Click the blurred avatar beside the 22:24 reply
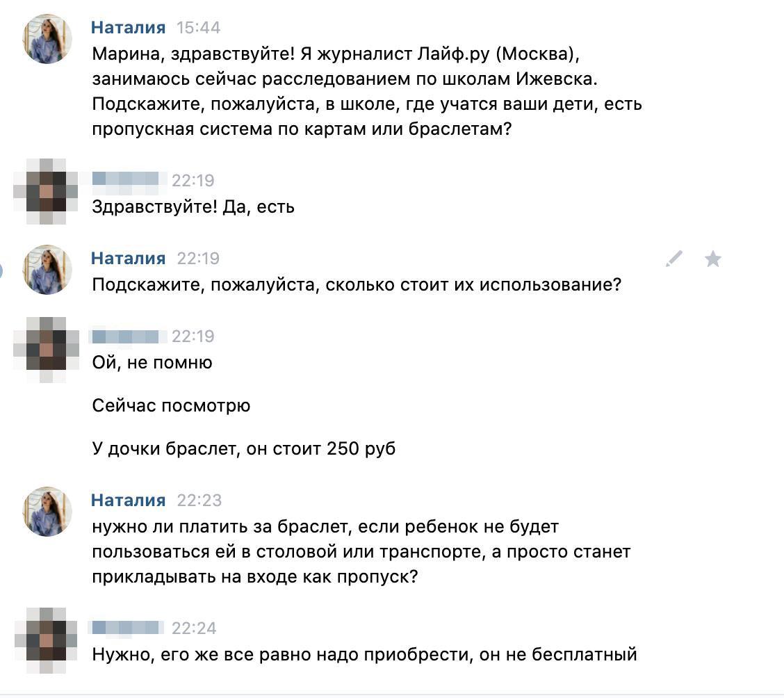This screenshot has width=784, height=698. tap(47, 637)
